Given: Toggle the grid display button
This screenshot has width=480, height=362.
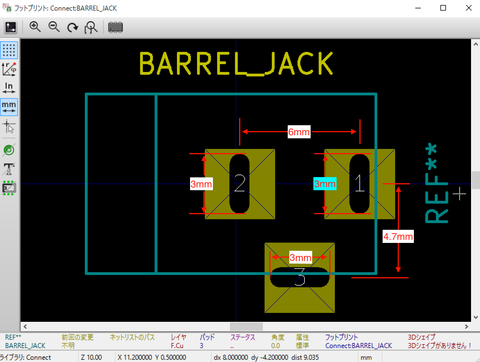Looking at the screenshot, I should coord(9,50).
